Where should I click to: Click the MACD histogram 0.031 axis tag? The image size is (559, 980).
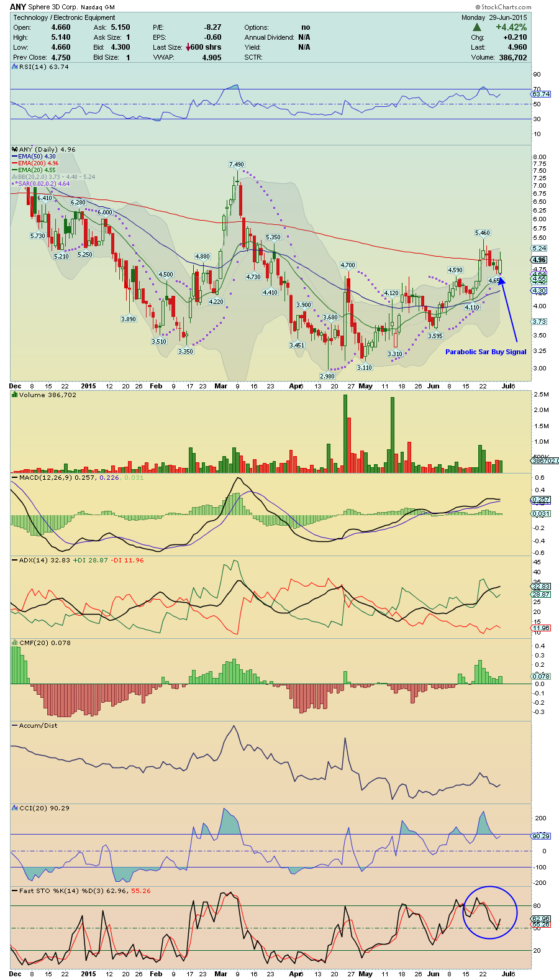point(541,513)
